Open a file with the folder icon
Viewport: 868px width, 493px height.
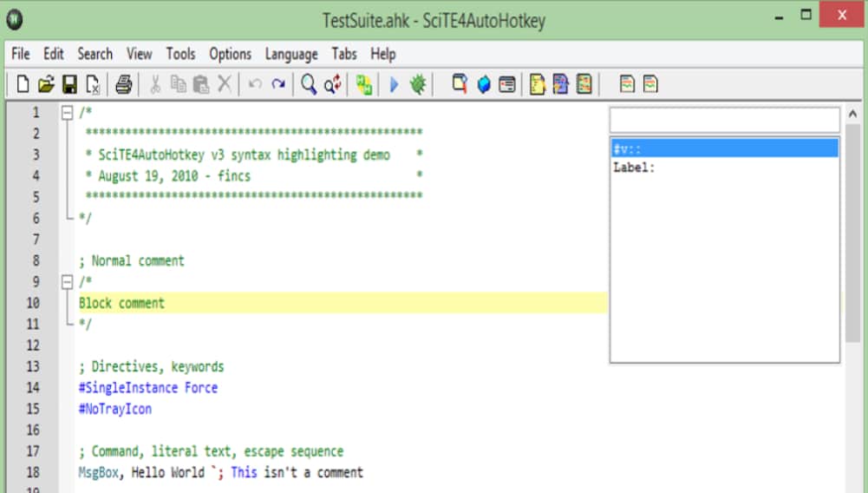47,85
